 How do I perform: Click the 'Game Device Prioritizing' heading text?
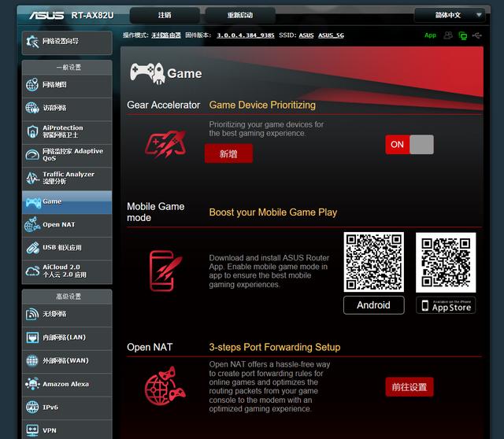(262, 105)
